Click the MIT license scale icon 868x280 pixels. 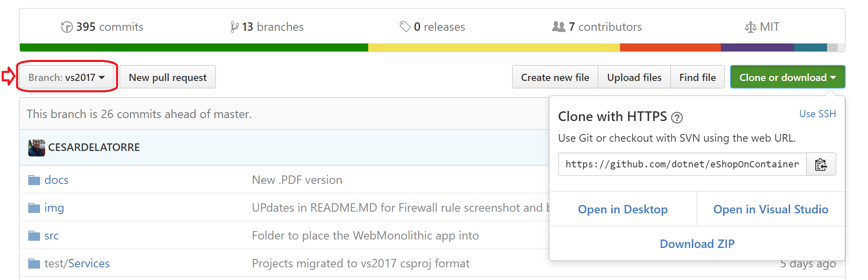[750, 27]
